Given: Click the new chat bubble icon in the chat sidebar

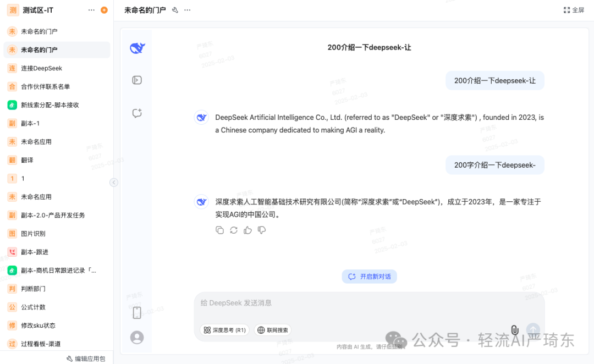Looking at the screenshot, I should pyautogui.click(x=137, y=113).
